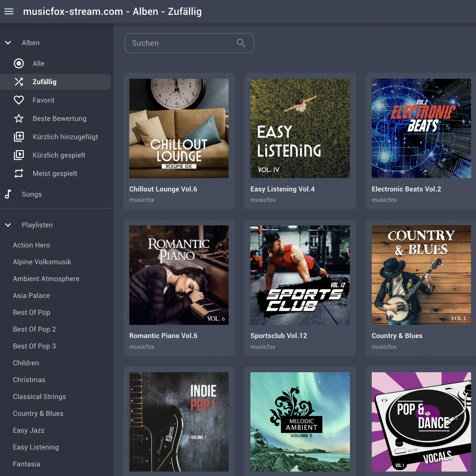Open Indie Pop Volume 1 cover
Screen dimensions: 476x476
179,422
